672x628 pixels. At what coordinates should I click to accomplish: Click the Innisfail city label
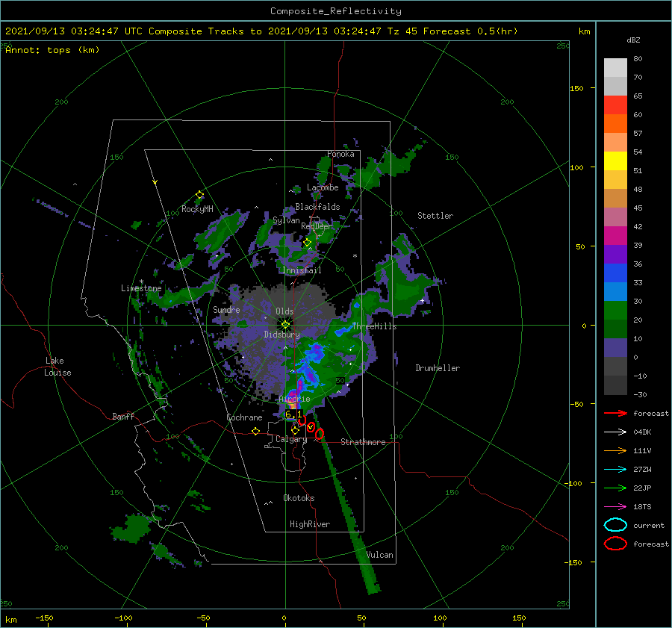302,270
